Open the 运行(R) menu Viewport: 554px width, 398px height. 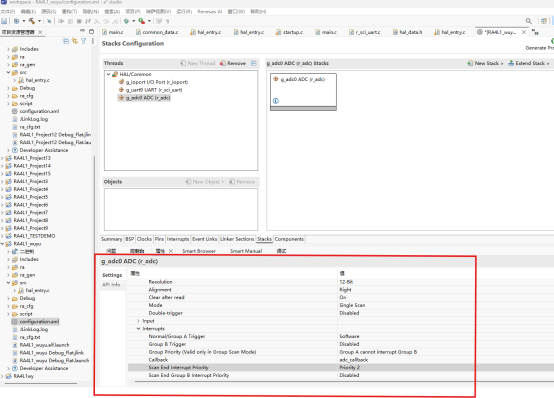pos(184,12)
